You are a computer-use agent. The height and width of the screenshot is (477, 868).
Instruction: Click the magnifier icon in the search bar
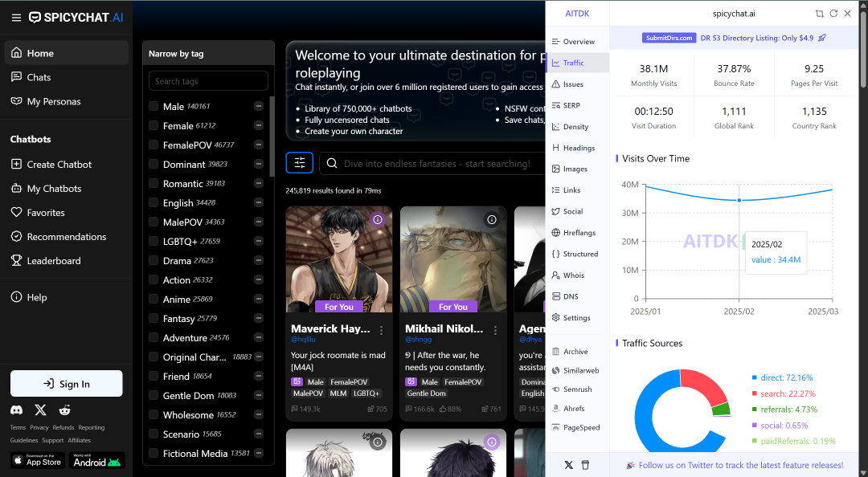click(332, 163)
